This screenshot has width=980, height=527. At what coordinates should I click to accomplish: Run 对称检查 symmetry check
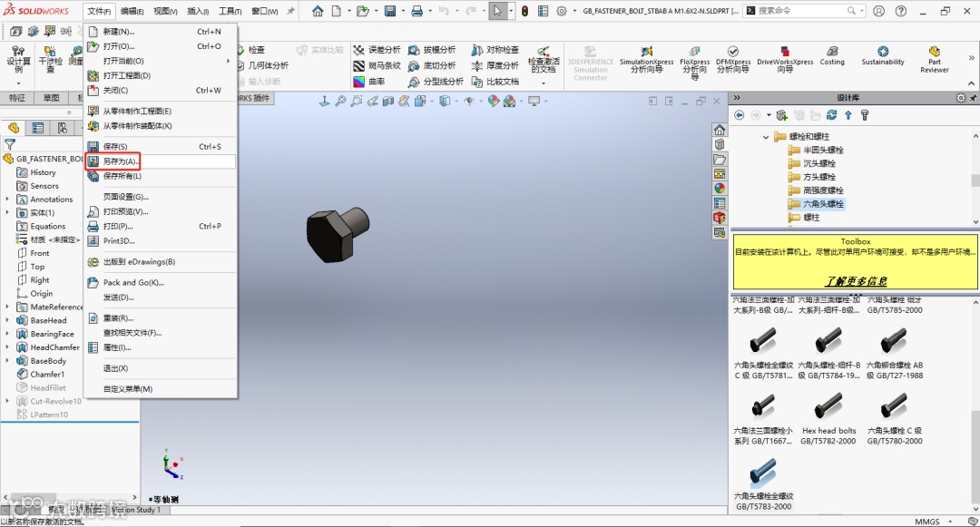pyautogui.click(x=495, y=50)
